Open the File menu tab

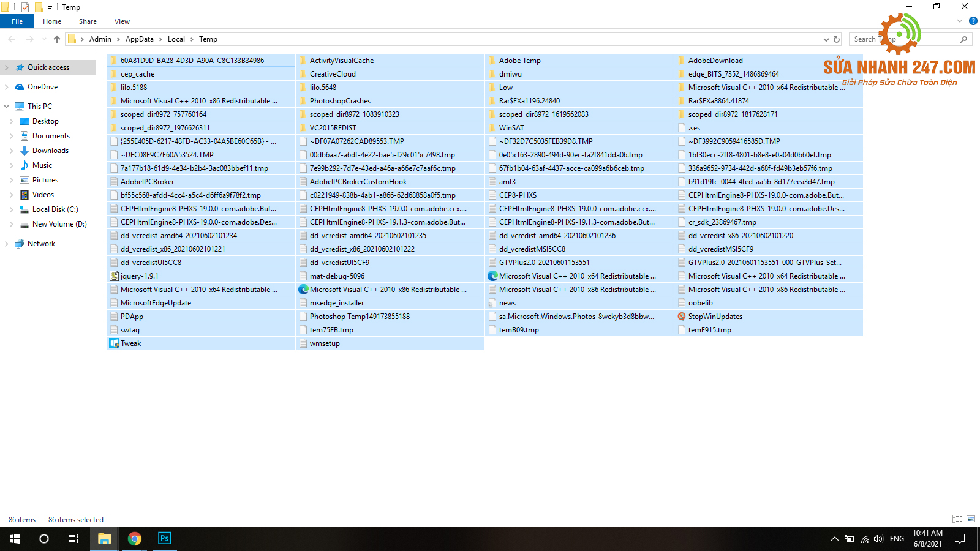pos(17,21)
